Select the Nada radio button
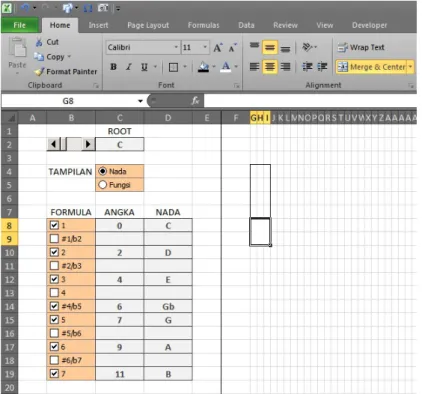422x394 pixels. click(103, 171)
